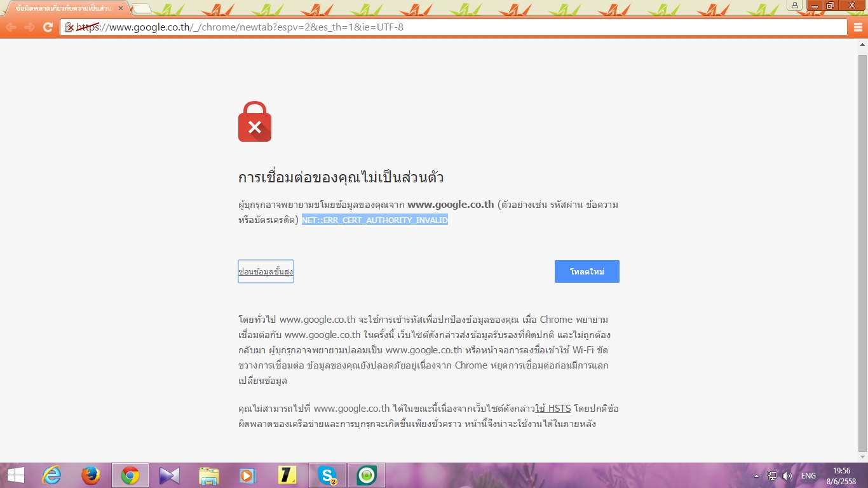Click the red lock error icon
Image resolution: width=868 pixels, height=488 pixels.
(255, 121)
